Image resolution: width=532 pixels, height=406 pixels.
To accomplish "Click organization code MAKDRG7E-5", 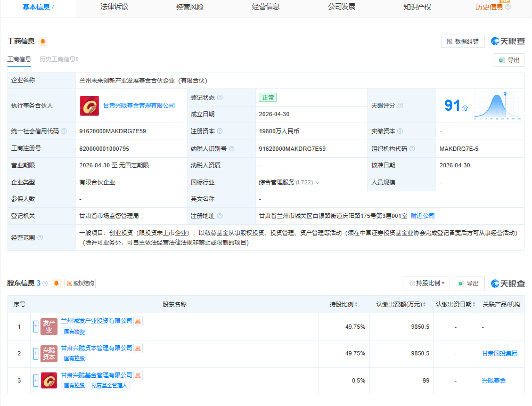I will click(x=459, y=149).
